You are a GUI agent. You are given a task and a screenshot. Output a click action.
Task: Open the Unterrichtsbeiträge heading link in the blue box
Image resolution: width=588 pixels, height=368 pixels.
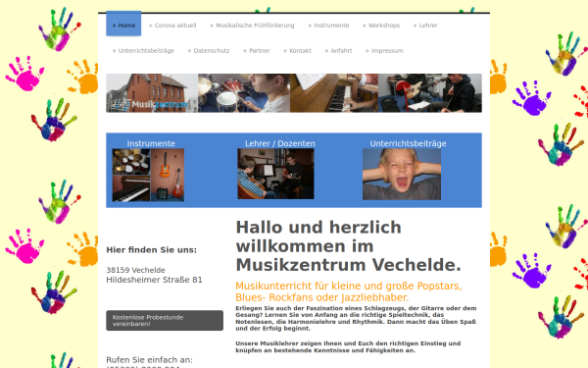click(x=408, y=143)
